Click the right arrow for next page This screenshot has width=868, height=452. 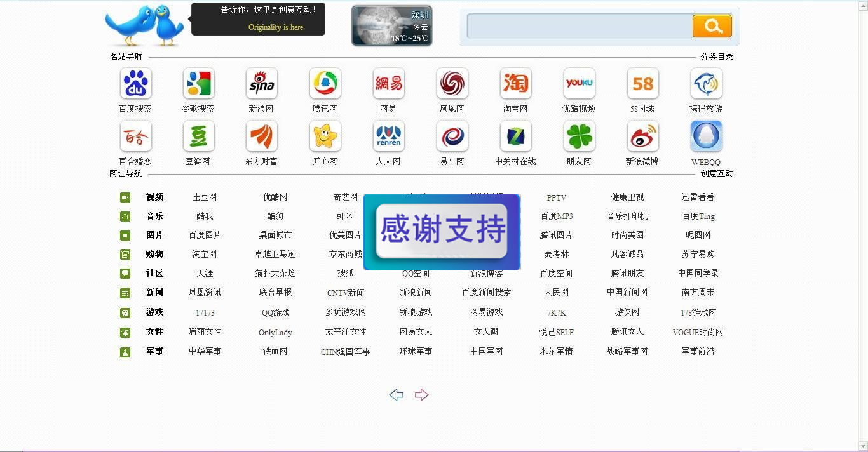[421, 395]
